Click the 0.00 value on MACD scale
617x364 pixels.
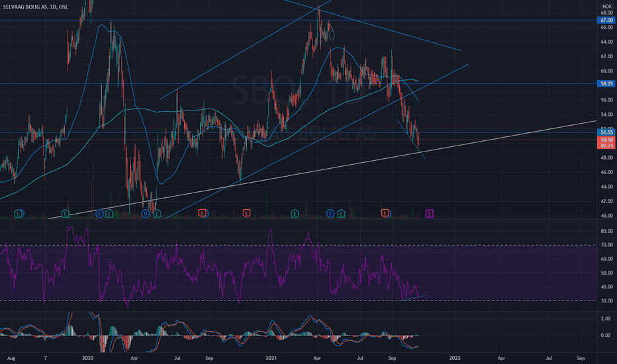(606, 336)
